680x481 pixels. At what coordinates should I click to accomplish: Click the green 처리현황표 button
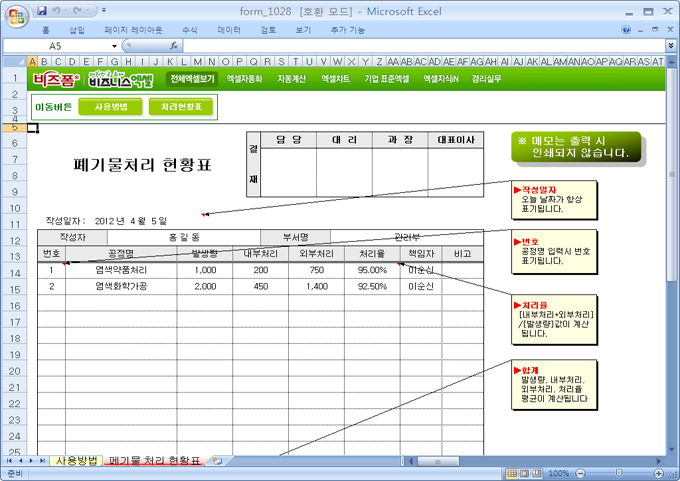coord(181,106)
